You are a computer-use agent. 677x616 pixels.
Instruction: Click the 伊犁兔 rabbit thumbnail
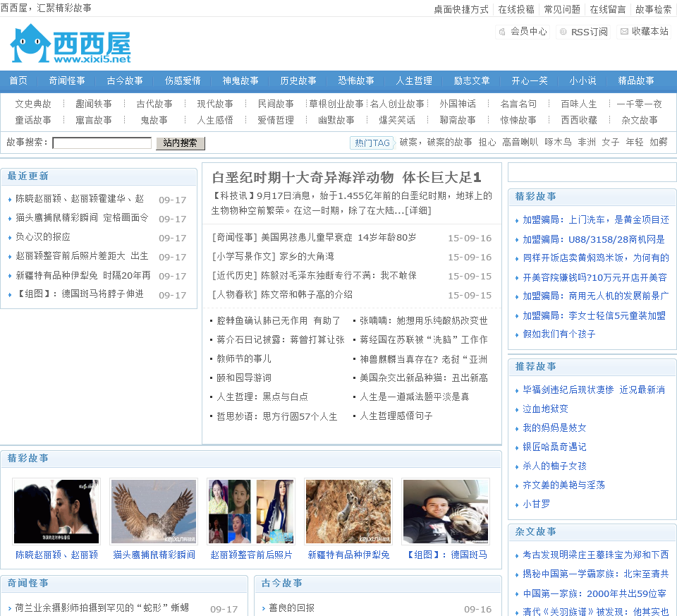click(x=348, y=511)
